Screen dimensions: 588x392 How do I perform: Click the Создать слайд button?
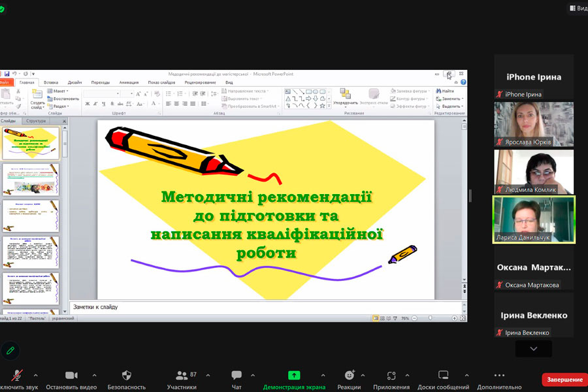(x=37, y=99)
